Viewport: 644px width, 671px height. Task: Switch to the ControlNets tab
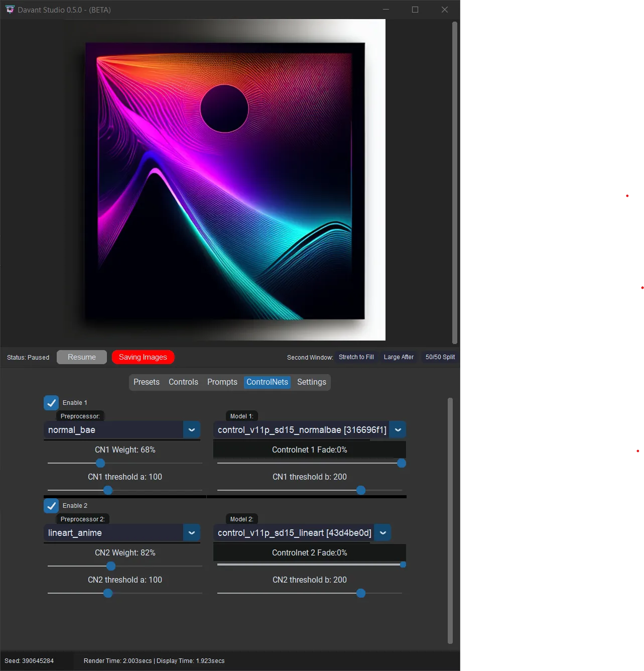(x=267, y=382)
